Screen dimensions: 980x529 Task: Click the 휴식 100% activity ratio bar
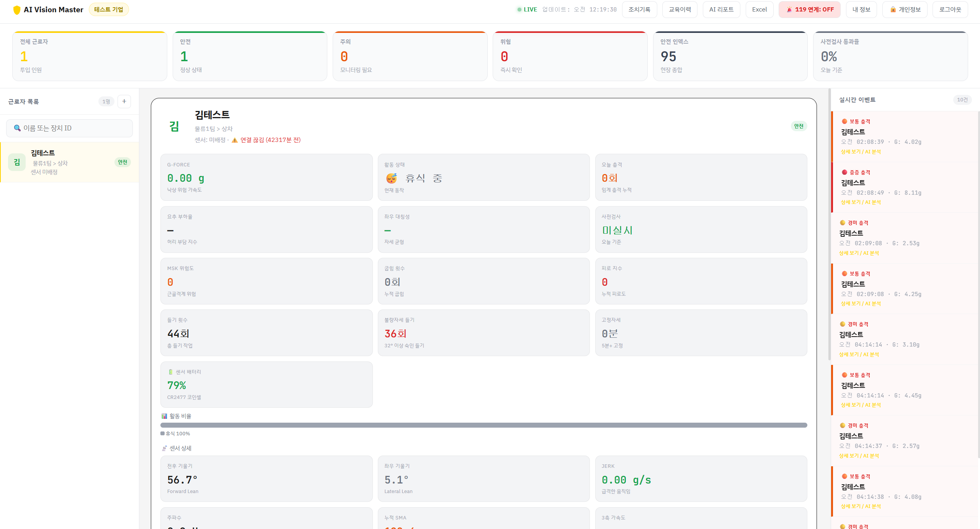[x=483, y=425]
